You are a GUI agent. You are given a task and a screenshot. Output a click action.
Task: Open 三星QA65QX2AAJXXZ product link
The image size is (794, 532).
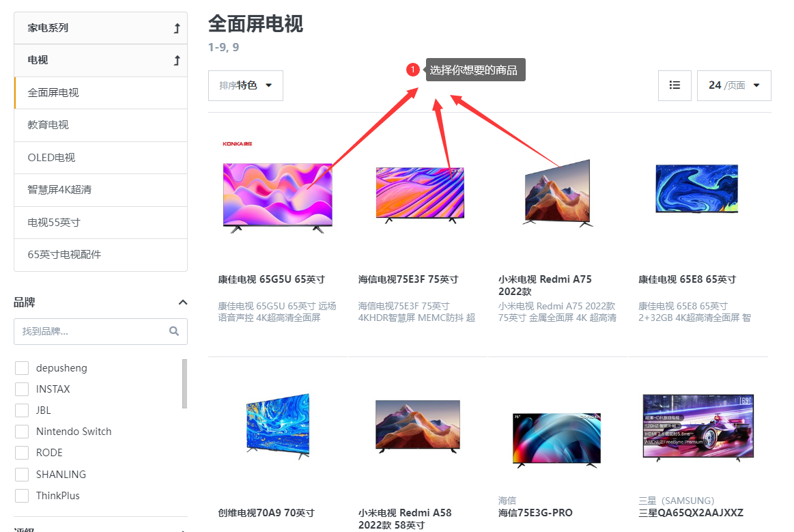[691, 513]
